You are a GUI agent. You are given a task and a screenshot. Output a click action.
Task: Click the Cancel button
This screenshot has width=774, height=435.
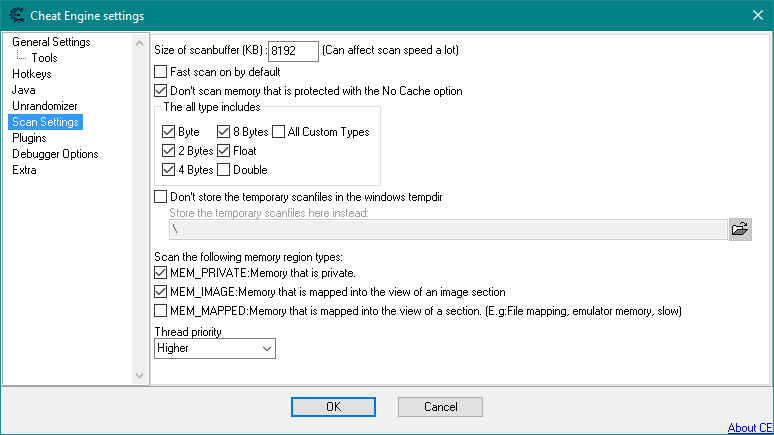[x=440, y=407]
